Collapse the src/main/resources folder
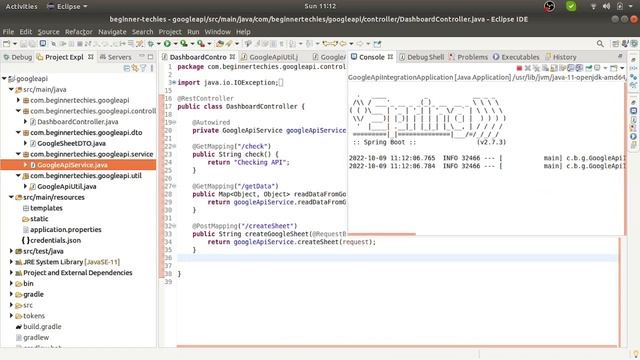640x360 pixels. point(11,197)
